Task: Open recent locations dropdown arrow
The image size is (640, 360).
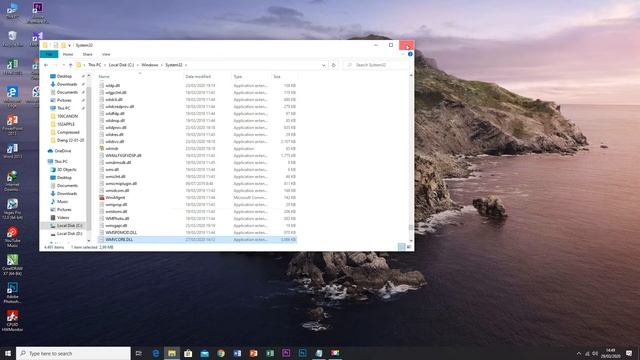Action: [x=63, y=65]
